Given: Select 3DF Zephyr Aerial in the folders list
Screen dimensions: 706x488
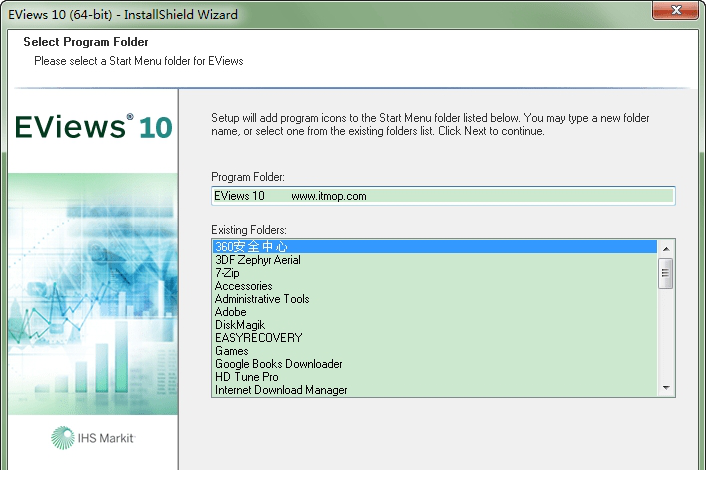Looking at the screenshot, I should [434, 260].
